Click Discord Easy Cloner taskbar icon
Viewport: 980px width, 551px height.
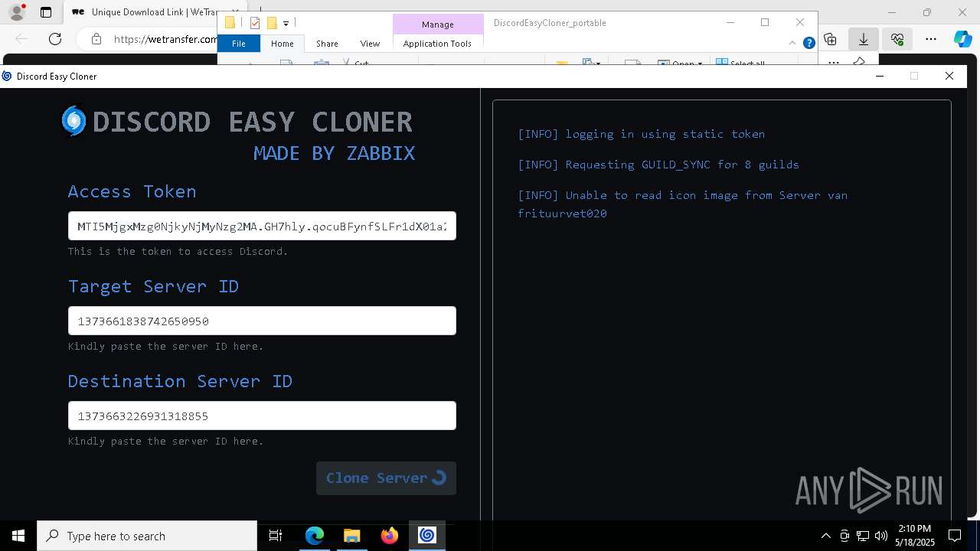pos(426,536)
